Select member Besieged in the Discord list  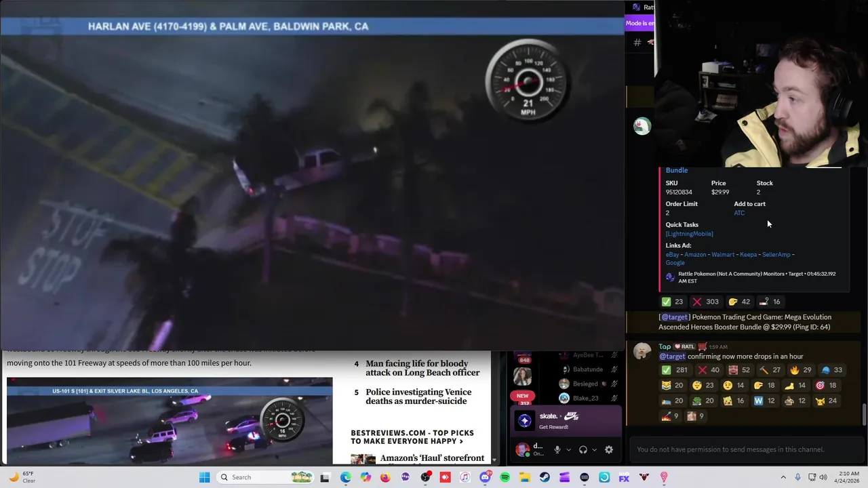[587, 384]
